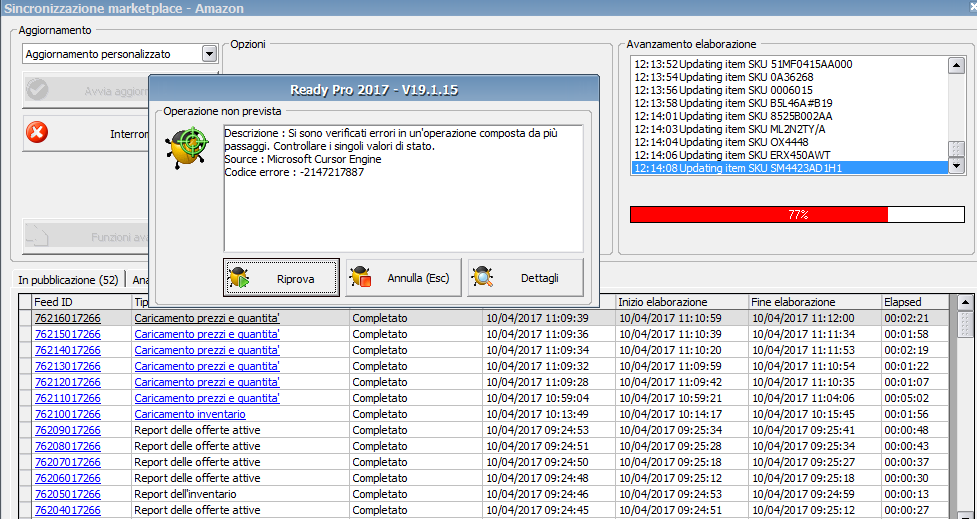
Task: Click the green play bug icon on Riprova
Action: click(x=239, y=278)
